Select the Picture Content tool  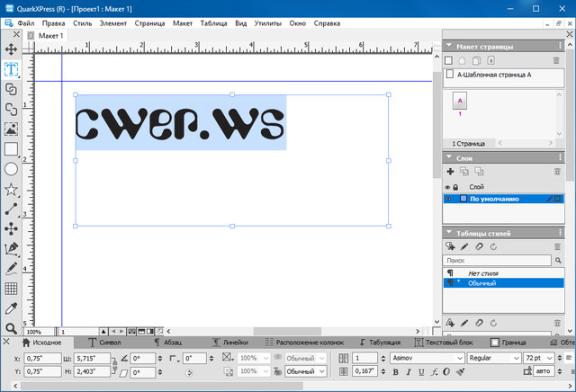12,129
